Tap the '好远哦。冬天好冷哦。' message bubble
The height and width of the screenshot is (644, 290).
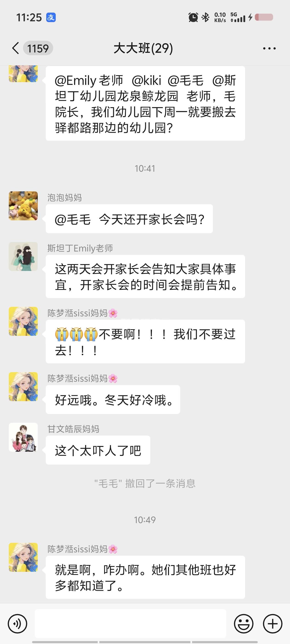[x=113, y=400]
